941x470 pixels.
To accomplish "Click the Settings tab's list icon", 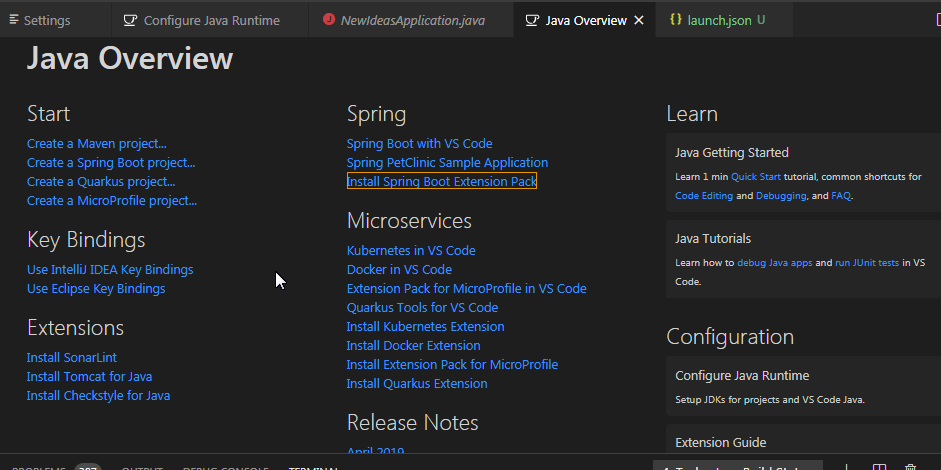I will pyautogui.click(x=13, y=20).
